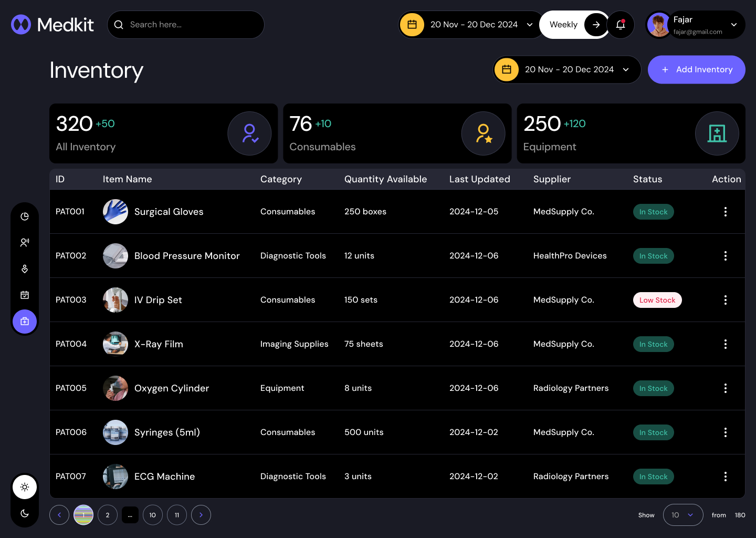Open the Show 10 rows per page dropdown
Viewport: 756px width, 538px height.
point(683,515)
